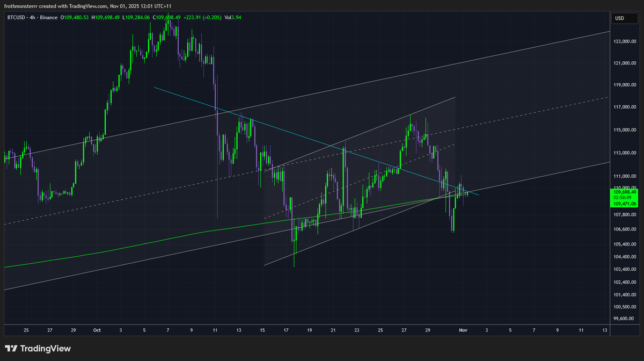Click the 17 date label on time axis
The image size is (644, 361).
[286, 330]
